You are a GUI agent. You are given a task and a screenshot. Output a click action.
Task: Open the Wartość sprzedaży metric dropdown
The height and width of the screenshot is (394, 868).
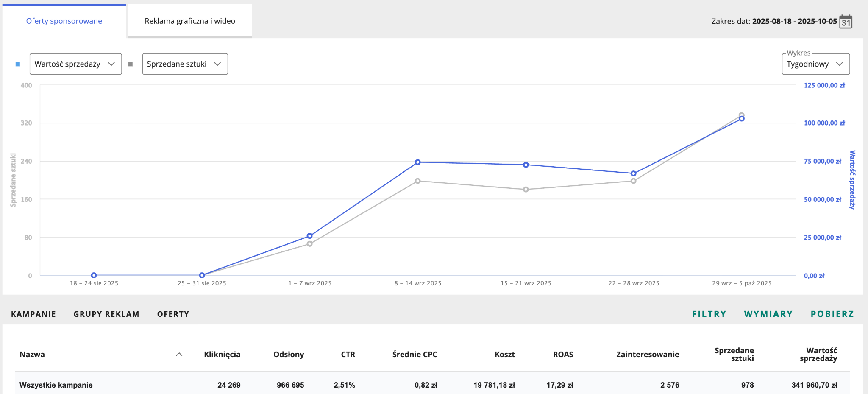75,64
